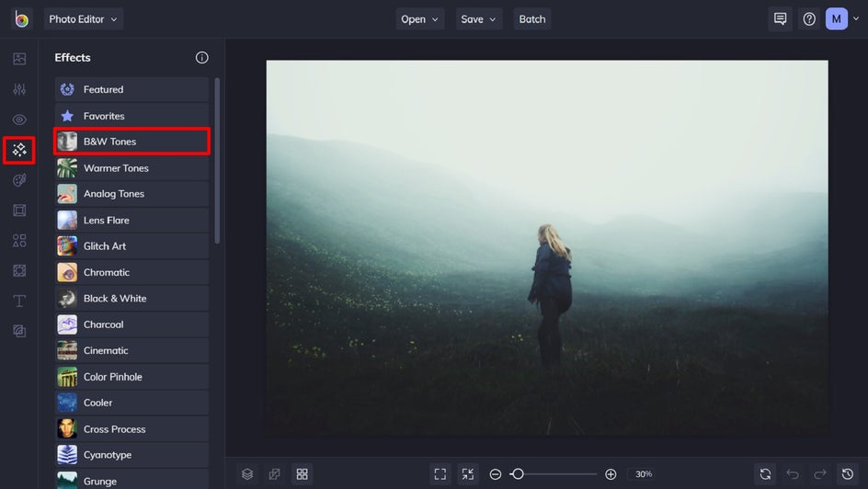Image resolution: width=868 pixels, height=489 pixels.
Task: Open the Grunge effects
Action: (131, 480)
